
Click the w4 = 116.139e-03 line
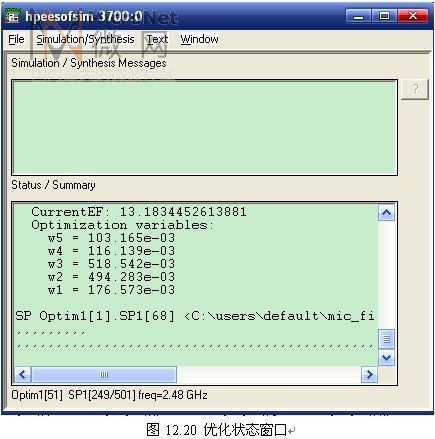tap(111, 251)
